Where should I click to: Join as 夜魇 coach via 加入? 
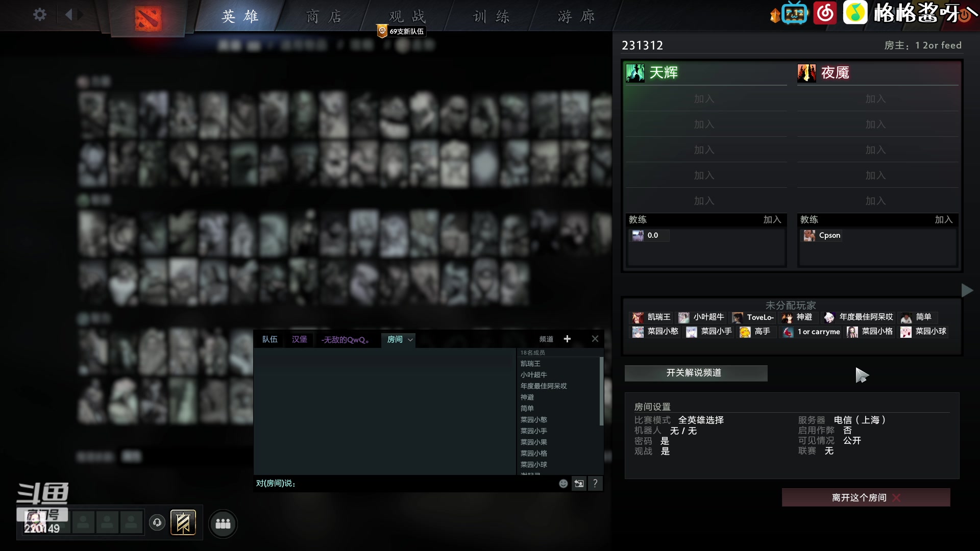(943, 219)
